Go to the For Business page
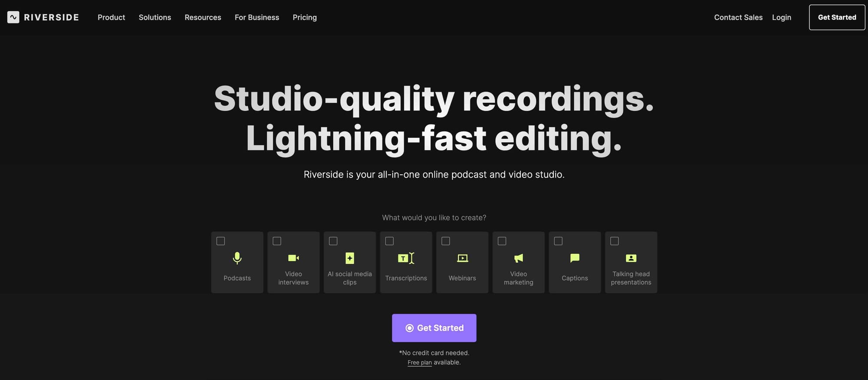Image resolution: width=868 pixels, height=380 pixels. pyautogui.click(x=257, y=17)
